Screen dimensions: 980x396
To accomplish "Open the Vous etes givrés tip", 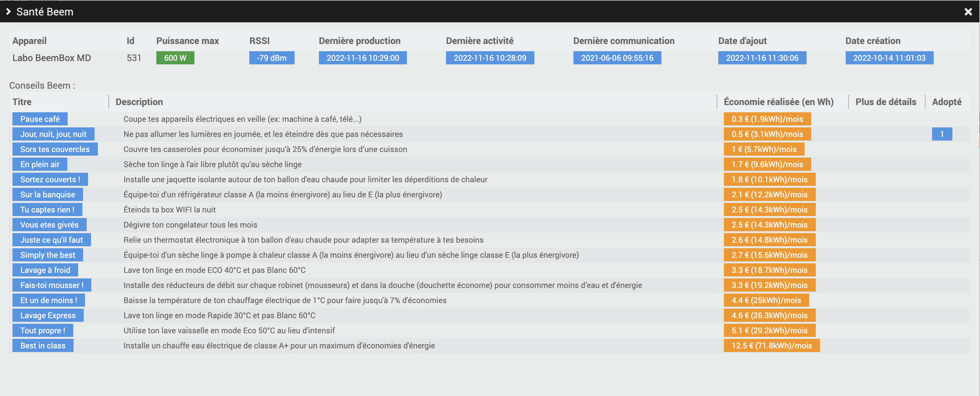I will coord(50,225).
